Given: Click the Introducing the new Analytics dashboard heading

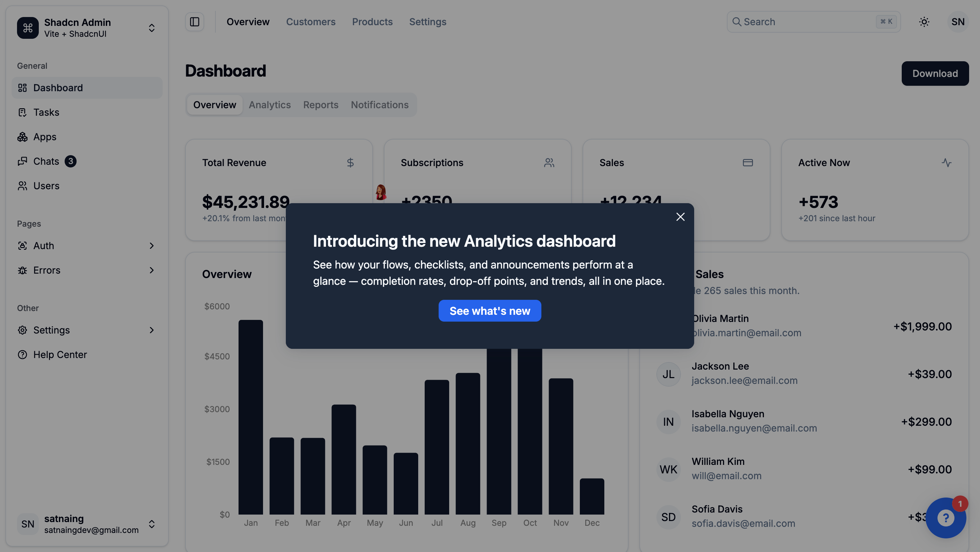Looking at the screenshot, I should point(464,241).
